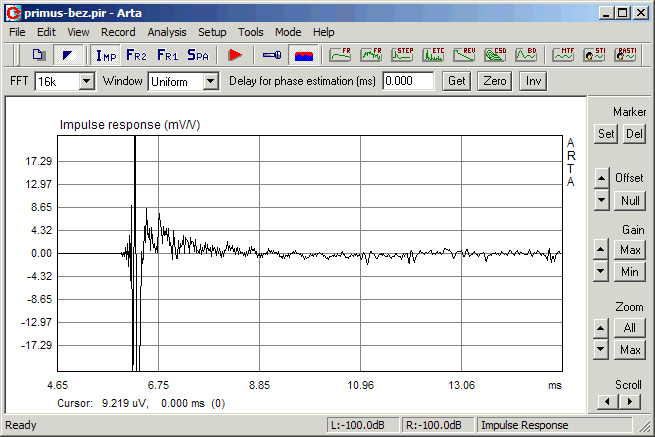Viewport: 655px width, 437px height.
Task: Switch to Fr2 dual-channel mode
Action: [x=136, y=55]
